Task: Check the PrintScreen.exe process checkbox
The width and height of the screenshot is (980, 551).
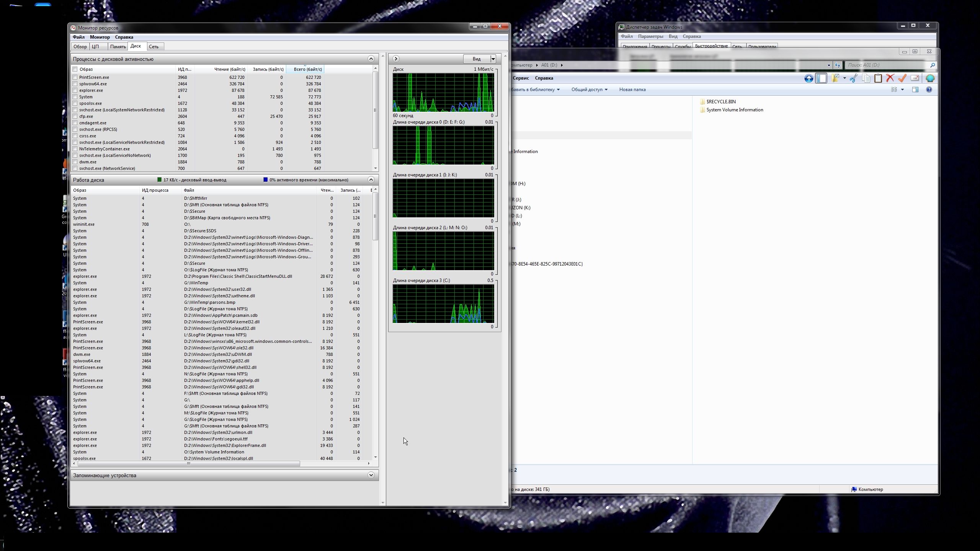Action: [x=75, y=77]
